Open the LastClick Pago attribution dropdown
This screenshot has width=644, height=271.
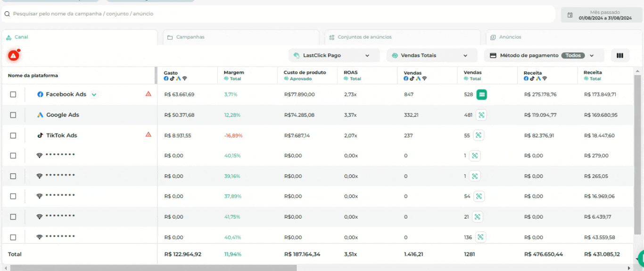tap(334, 56)
